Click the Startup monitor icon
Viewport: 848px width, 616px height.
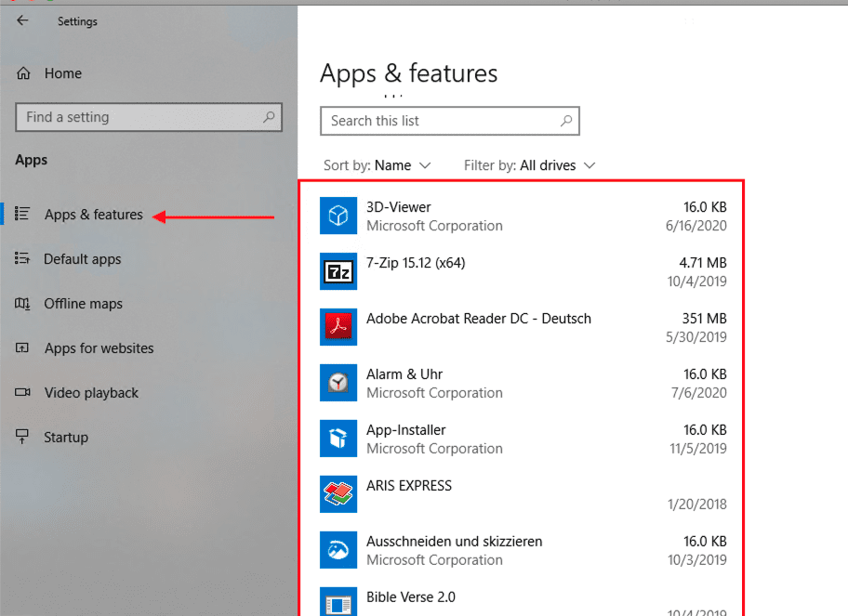point(22,437)
